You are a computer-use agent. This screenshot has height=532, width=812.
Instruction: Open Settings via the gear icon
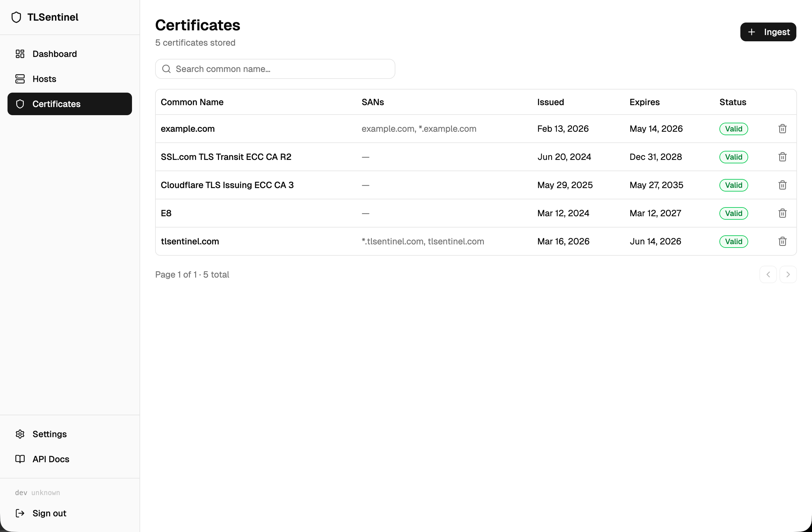pyautogui.click(x=20, y=434)
